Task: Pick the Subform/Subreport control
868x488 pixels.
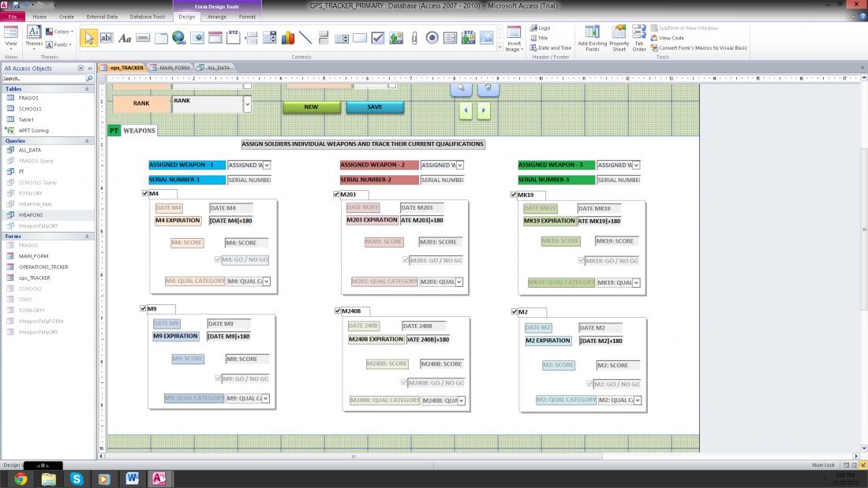Action: pos(450,38)
